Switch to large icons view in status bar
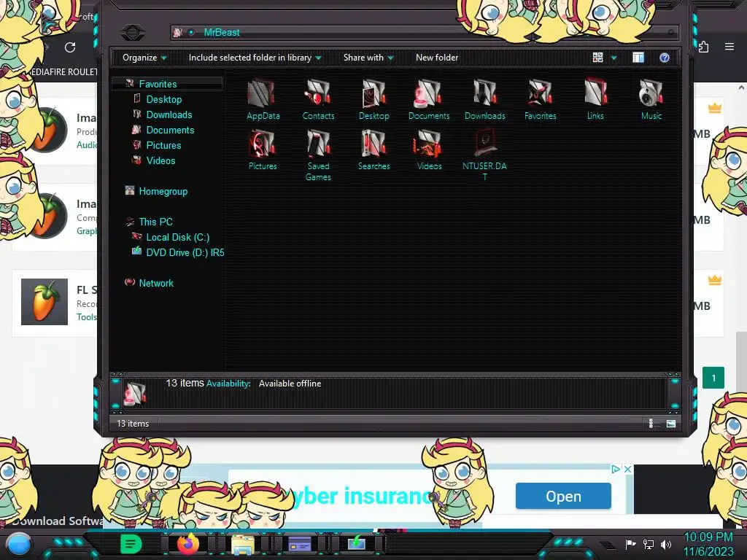Image resolution: width=747 pixels, height=560 pixels. tap(671, 424)
